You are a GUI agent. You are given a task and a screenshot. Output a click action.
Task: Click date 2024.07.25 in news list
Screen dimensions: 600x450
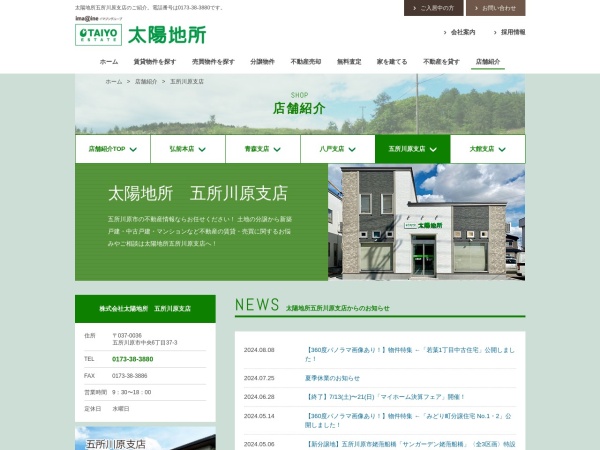click(259, 378)
